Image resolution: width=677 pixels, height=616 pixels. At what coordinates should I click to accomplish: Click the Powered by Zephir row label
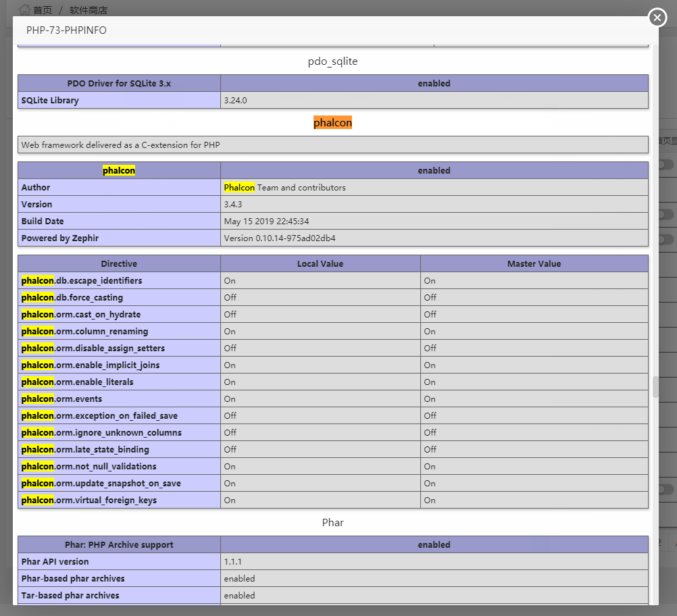click(x=60, y=238)
